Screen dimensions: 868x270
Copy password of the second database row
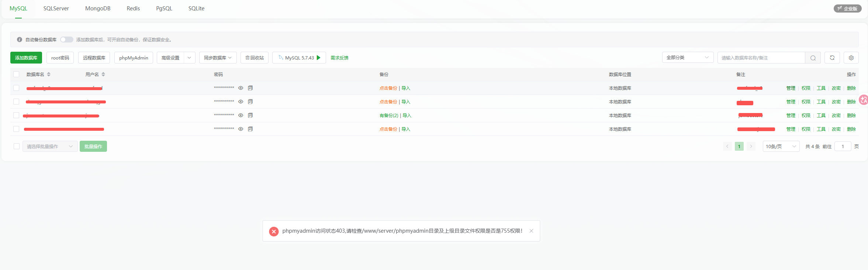coord(250,102)
